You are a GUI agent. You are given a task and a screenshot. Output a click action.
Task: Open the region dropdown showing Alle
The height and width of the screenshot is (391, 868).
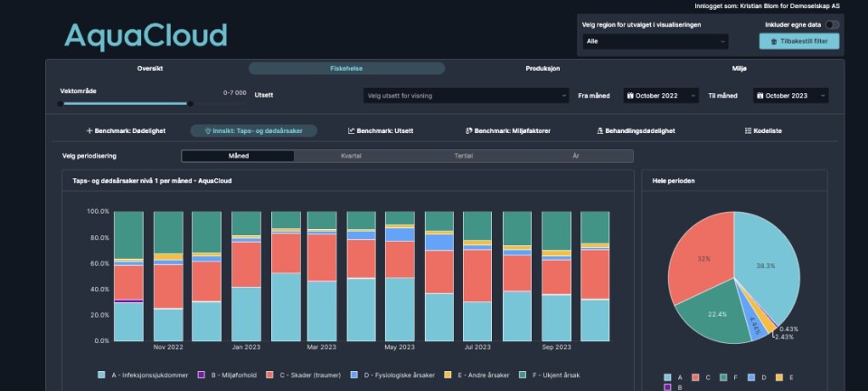tap(656, 42)
